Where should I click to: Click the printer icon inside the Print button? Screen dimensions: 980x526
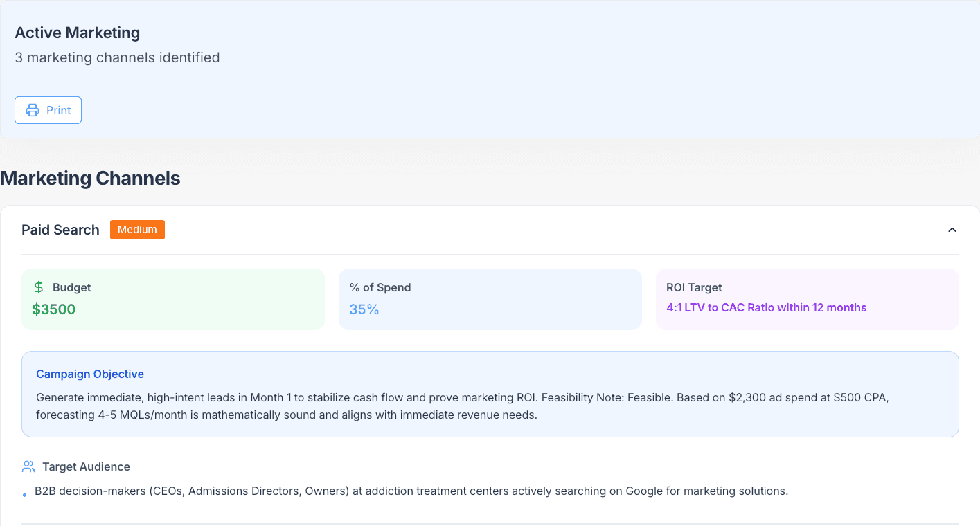[32, 109]
